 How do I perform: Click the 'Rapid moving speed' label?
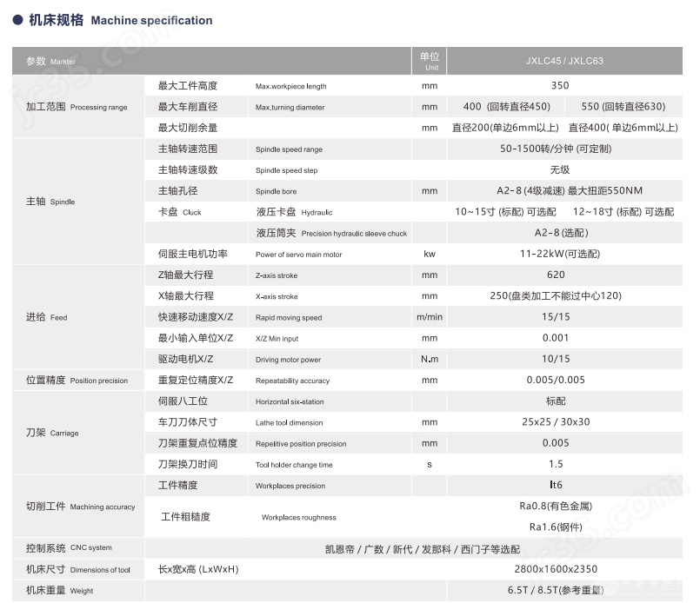point(289,317)
